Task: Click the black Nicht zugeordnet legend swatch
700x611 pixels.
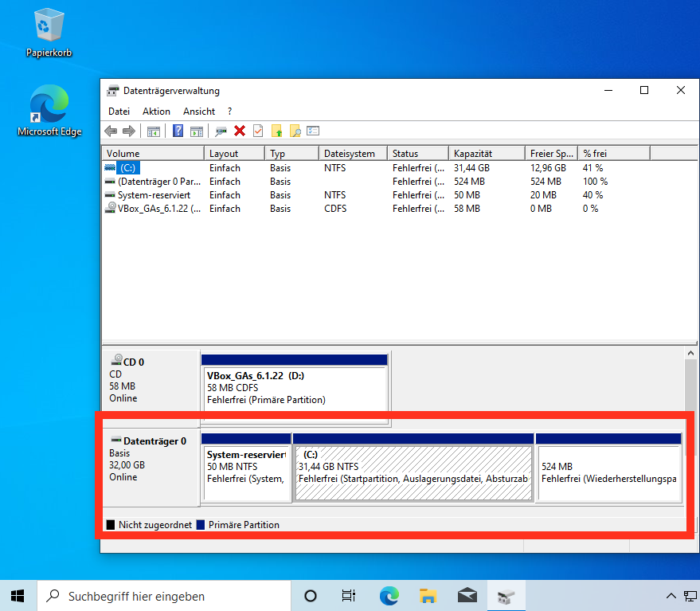Action: [x=111, y=525]
